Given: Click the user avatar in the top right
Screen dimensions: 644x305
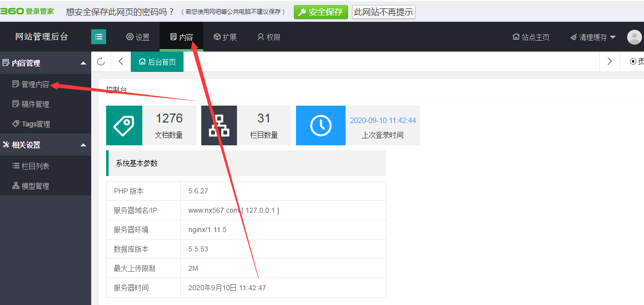Looking at the screenshot, I should [x=634, y=37].
